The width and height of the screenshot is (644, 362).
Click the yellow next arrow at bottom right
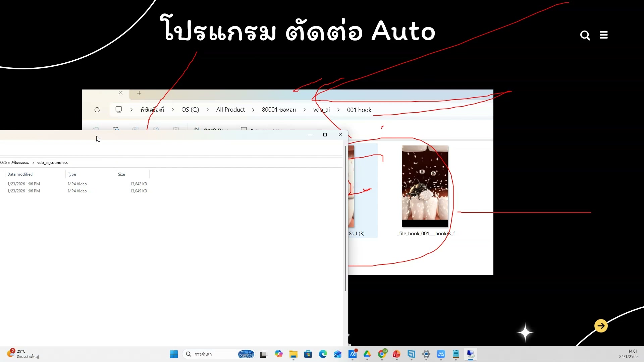click(x=600, y=325)
